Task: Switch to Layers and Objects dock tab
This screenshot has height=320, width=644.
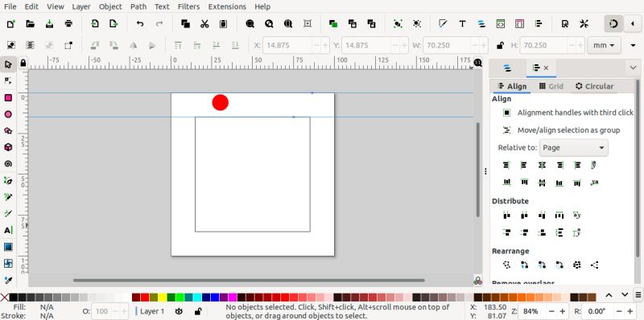Action: point(508,68)
